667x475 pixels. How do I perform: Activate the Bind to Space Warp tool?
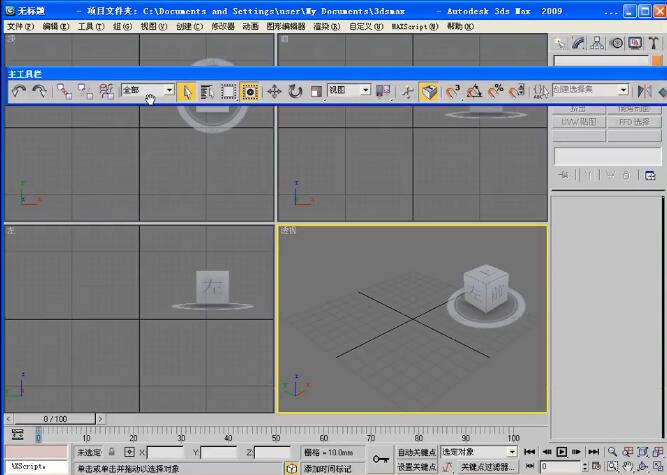click(106, 91)
